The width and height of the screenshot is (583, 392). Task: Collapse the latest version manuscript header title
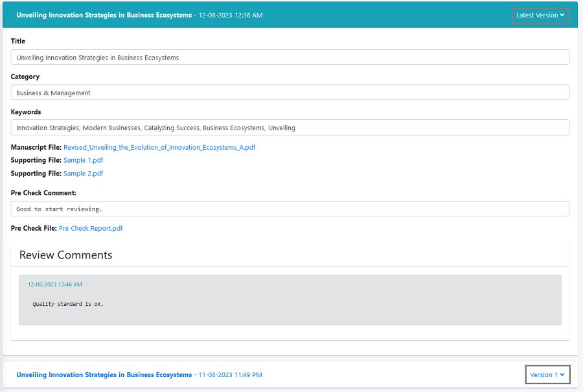click(x=104, y=15)
